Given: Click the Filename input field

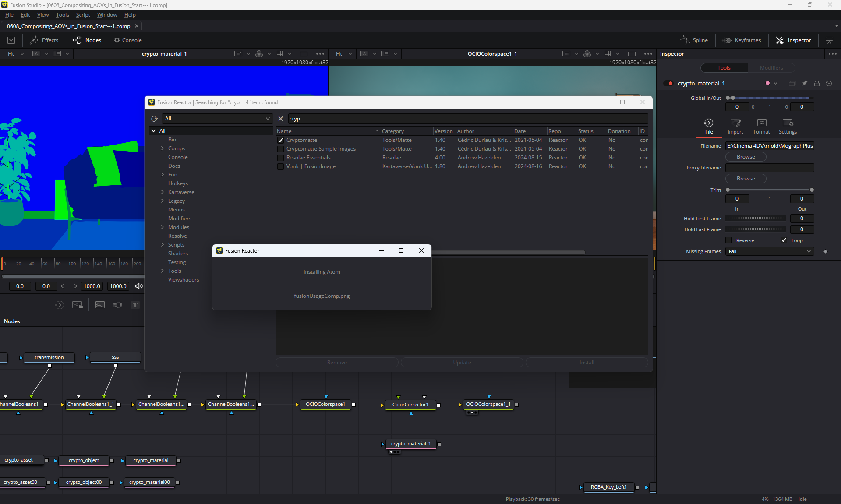Looking at the screenshot, I should click(769, 146).
